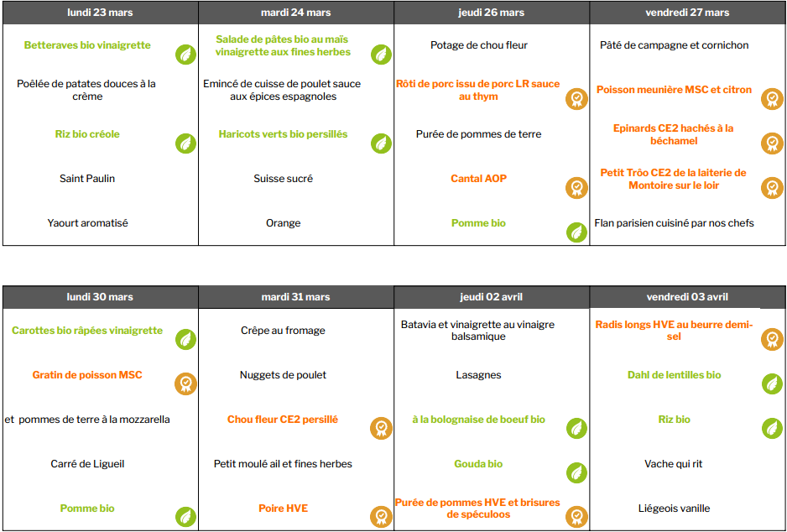Click the green leaf icon beside Gouda bio
The width and height of the screenshot is (787, 532).
[576, 472]
